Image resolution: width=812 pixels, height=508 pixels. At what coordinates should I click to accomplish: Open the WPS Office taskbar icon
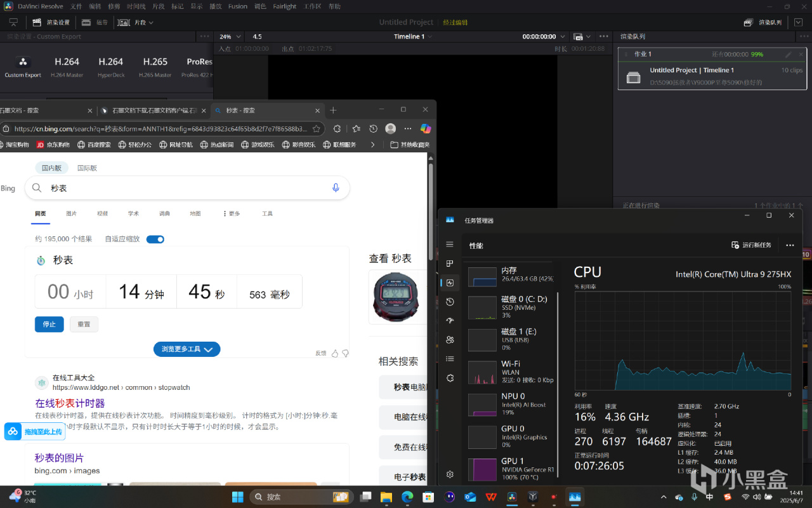(491, 496)
